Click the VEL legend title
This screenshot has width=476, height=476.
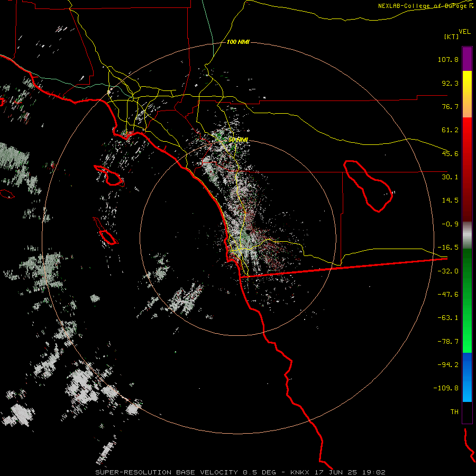tap(464, 32)
